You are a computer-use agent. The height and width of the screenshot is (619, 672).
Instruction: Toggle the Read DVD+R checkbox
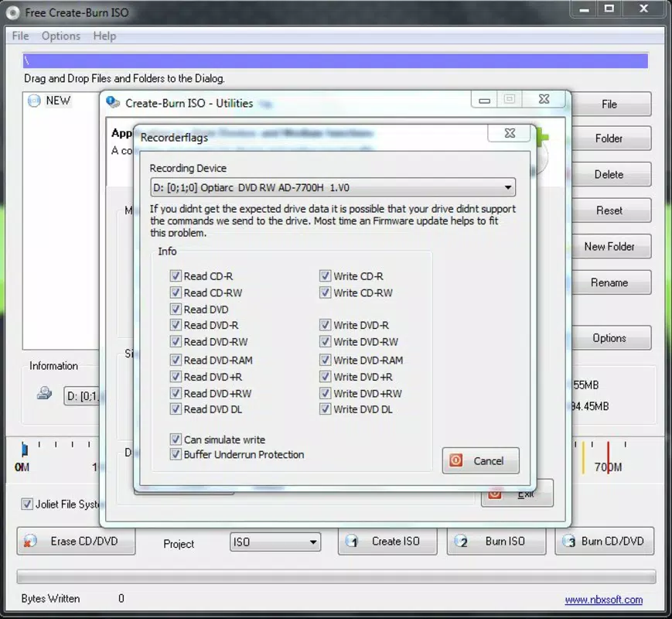click(x=176, y=377)
